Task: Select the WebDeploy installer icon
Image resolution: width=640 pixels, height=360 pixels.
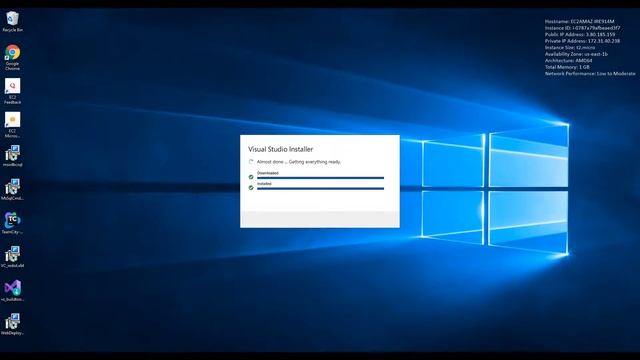Action: point(12,324)
